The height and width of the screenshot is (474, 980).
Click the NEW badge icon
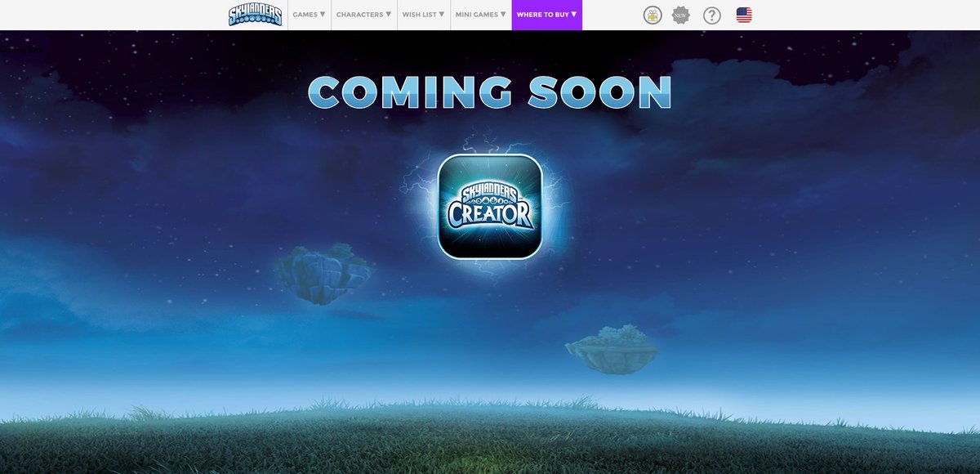(x=681, y=15)
